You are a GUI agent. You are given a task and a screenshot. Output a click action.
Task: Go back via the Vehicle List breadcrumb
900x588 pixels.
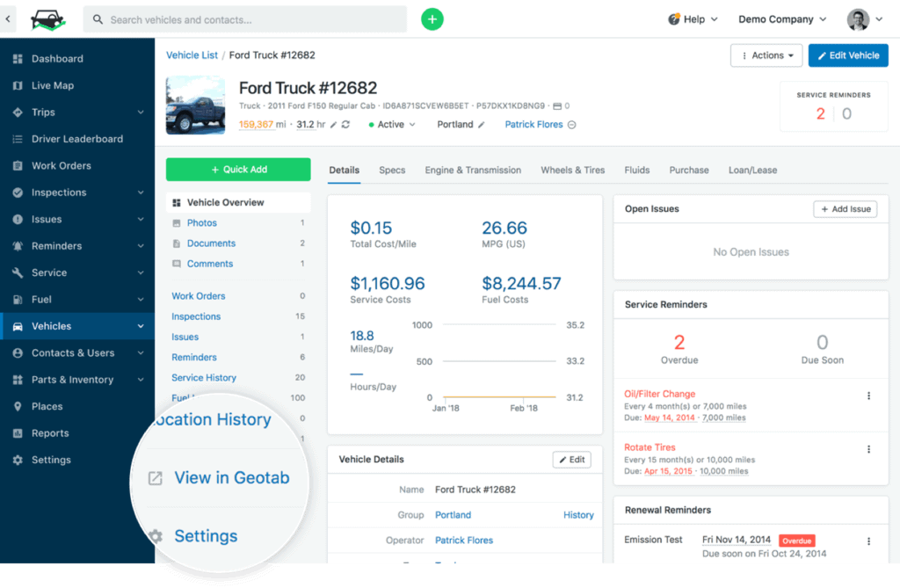pos(192,54)
